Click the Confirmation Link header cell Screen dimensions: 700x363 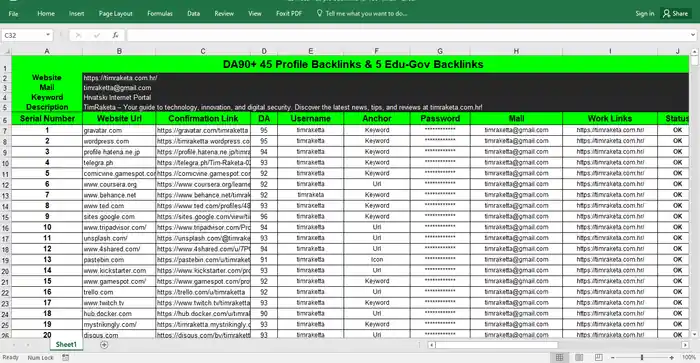coord(203,118)
